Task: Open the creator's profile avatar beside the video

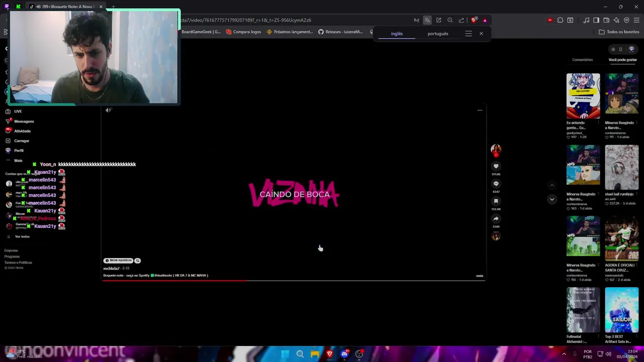Action: click(x=496, y=149)
